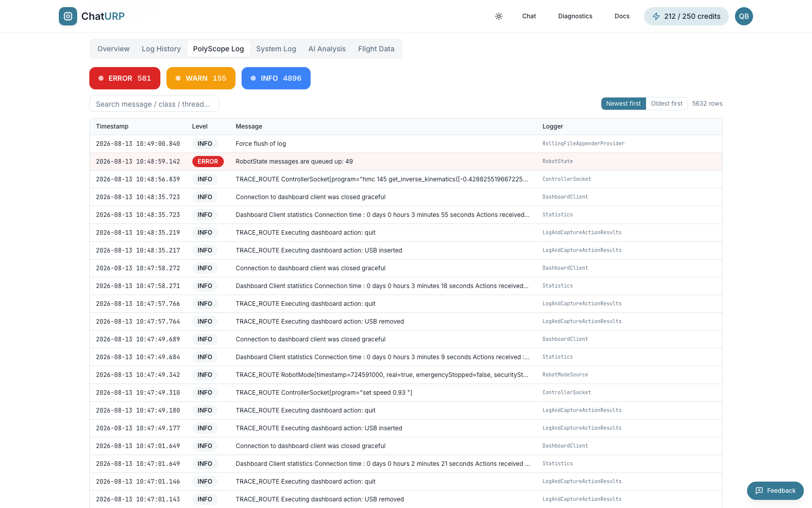Select Oldest first sort order
812x508 pixels.
point(667,104)
